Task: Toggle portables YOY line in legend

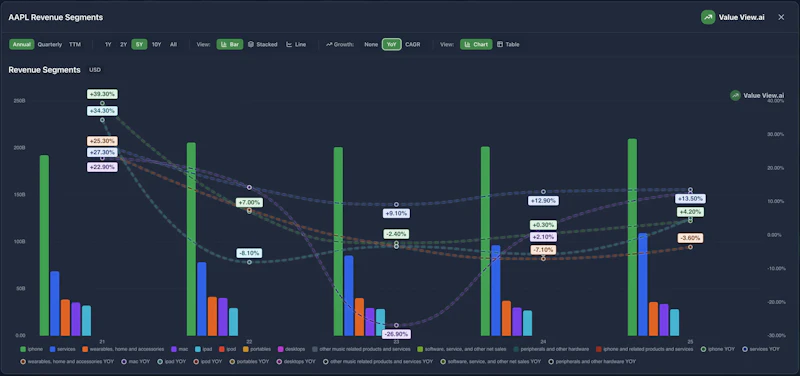Action: 248,361
